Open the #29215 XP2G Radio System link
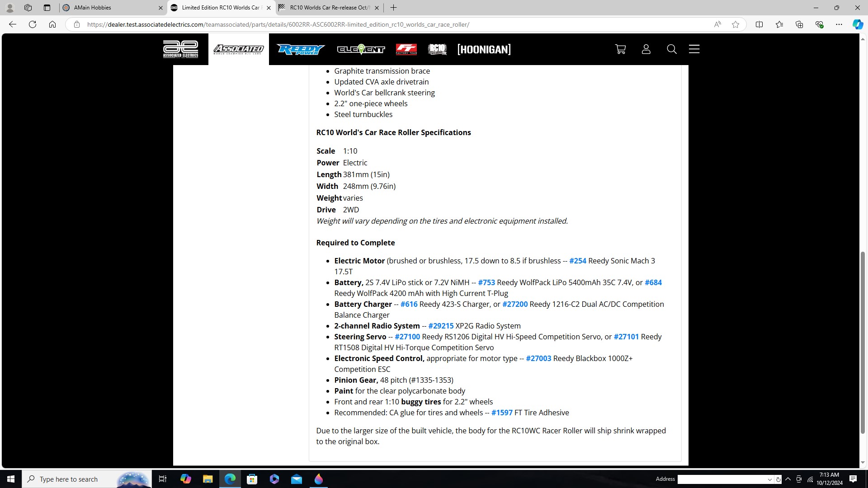Screen dimensions: 868x488 click(441, 326)
